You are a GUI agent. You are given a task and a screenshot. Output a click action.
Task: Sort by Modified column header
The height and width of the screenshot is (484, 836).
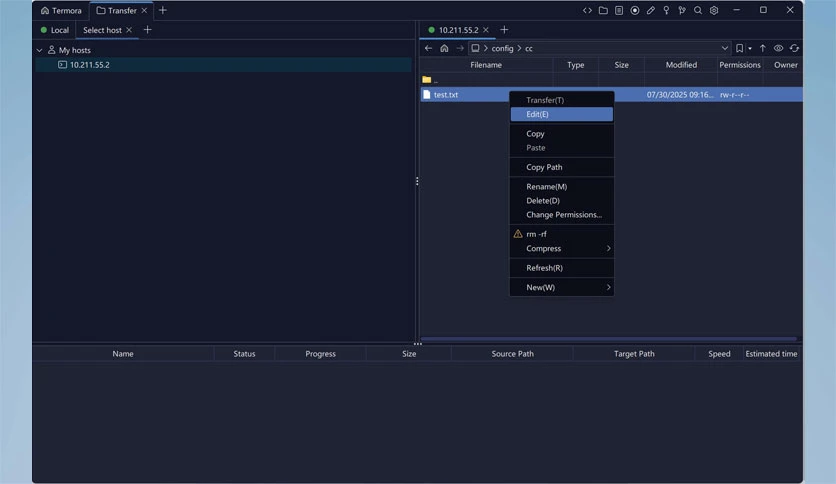[x=681, y=64]
